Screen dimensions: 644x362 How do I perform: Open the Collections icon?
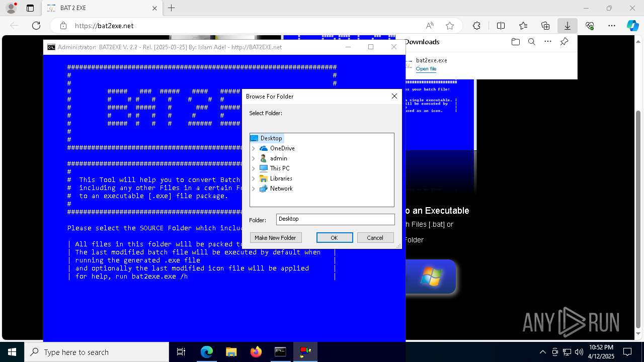click(x=545, y=26)
